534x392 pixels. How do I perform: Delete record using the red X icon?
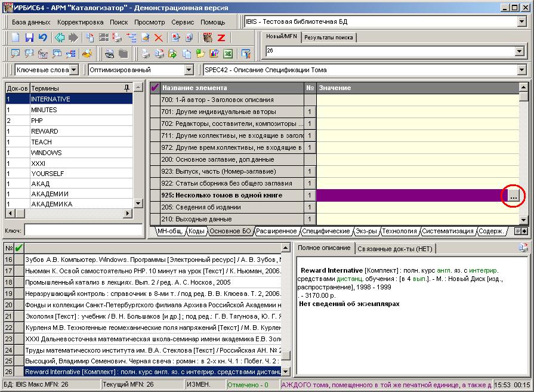tap(159, 38)
